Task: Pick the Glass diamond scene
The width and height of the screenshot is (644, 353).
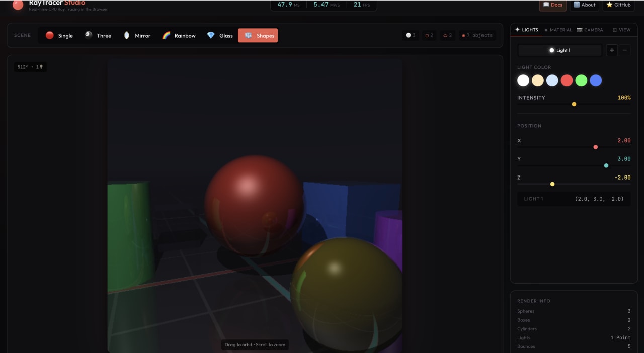Action: click(x=220, y=36)
